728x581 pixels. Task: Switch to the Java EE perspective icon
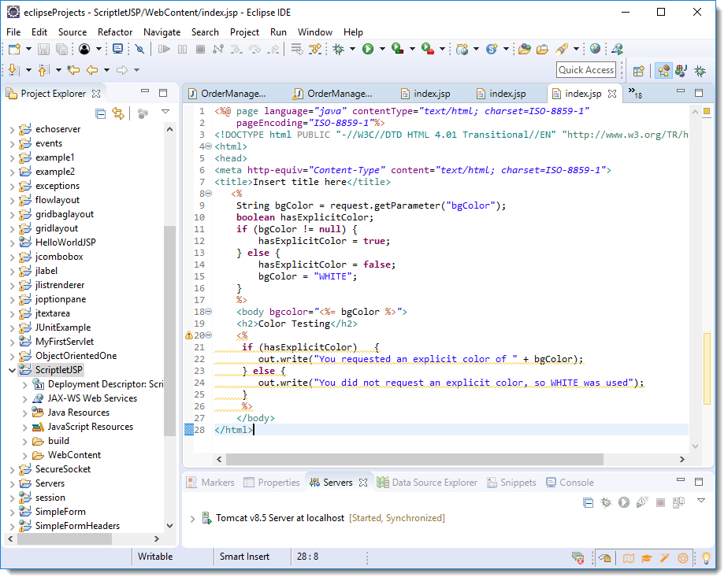point(663,71)
